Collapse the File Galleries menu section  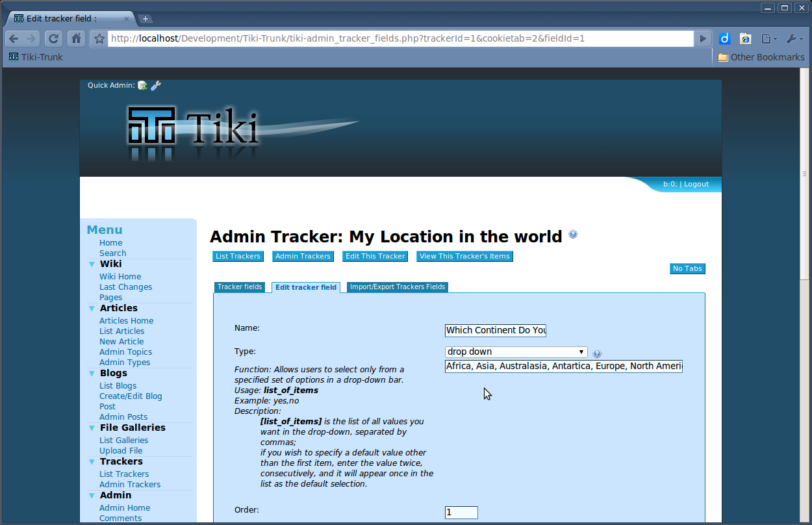[92, 428]
